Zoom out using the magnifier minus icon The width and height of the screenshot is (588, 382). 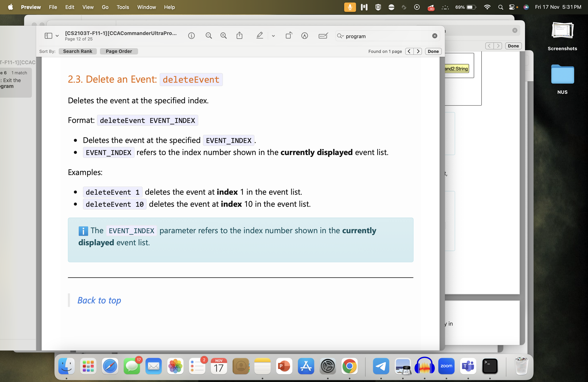pyautogui.click(x=208, y=36)
